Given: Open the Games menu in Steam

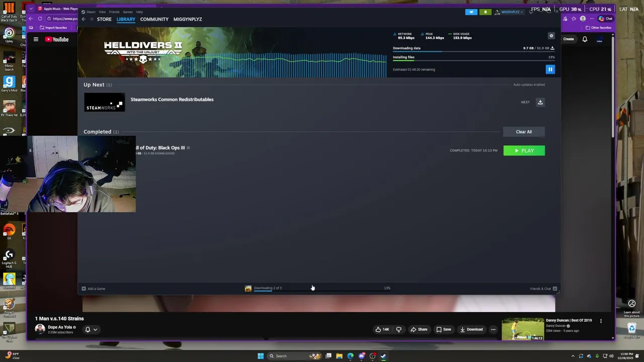Looking at the screenshot, I should click(x=128, y=12).
